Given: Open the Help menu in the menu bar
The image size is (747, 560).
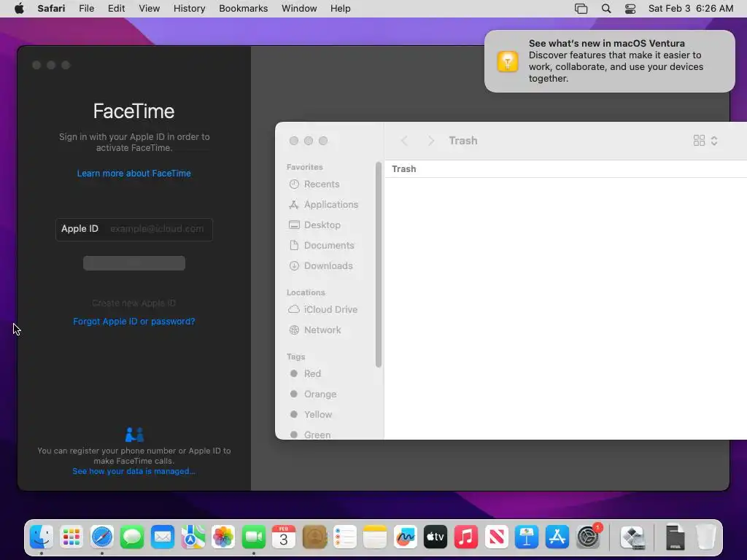Looking at the screenshot, I should (x=341, y=9).
